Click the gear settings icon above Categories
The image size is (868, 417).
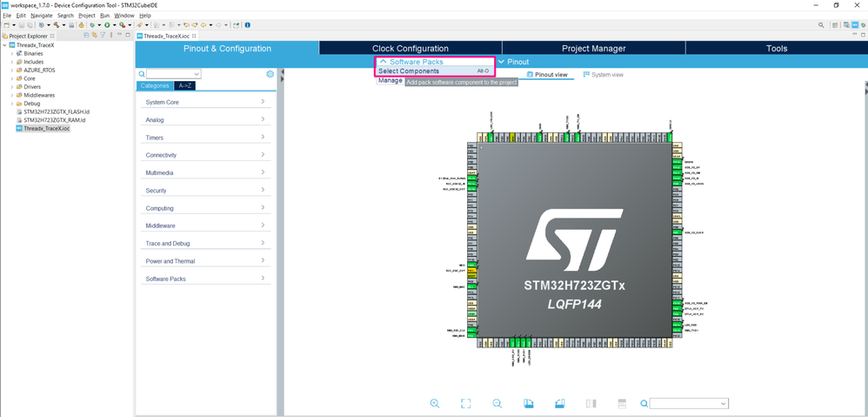[x=270, y=74]
